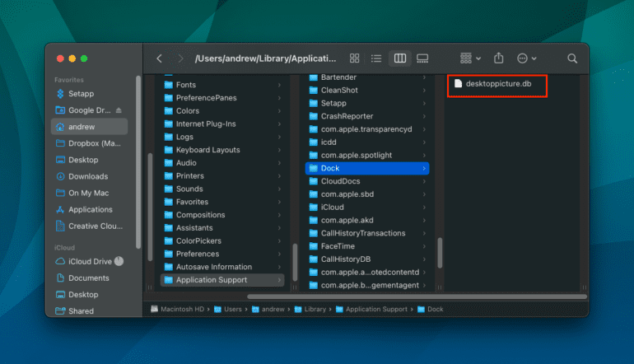Select the Preferences folder in first column

197,254
